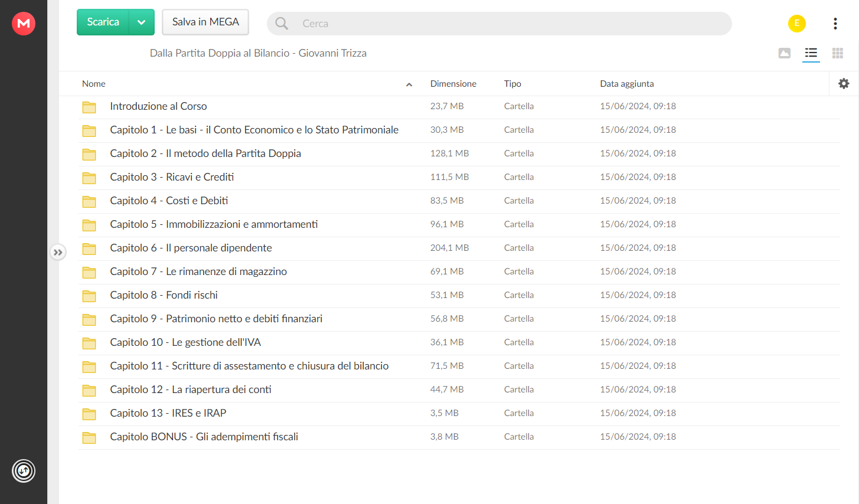This screenshot has width=859, height=504.
Task: Select Capitolo 12 folder icon
Action: pyautogui.click(x=89, y=390)
